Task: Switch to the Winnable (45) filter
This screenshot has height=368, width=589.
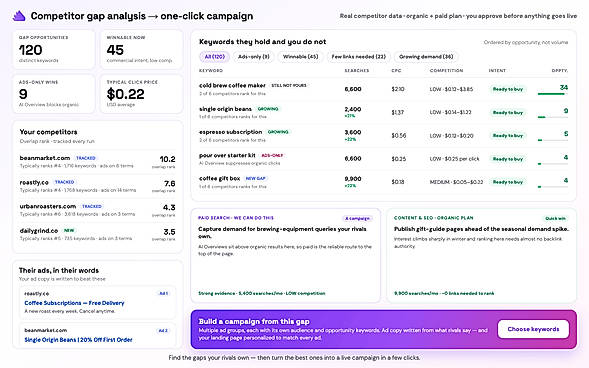Action: click(300, 57)
